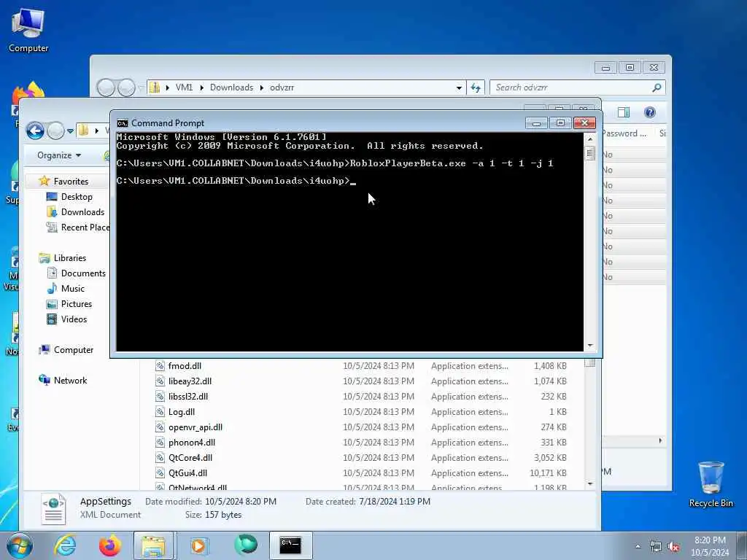The image size is (747, 560).
Task: Click Downloads in odvzrr address bar
Action: [x=231, y=87]
